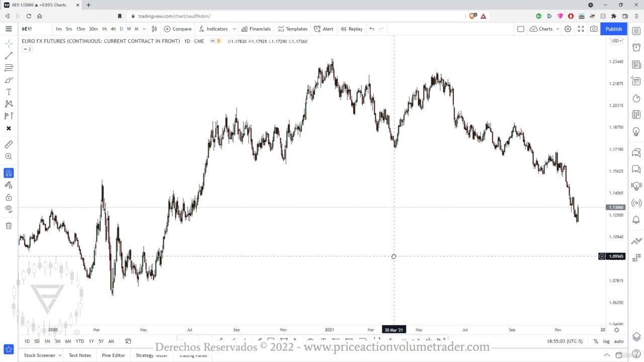Open indicator Templates

pos(292,29)
